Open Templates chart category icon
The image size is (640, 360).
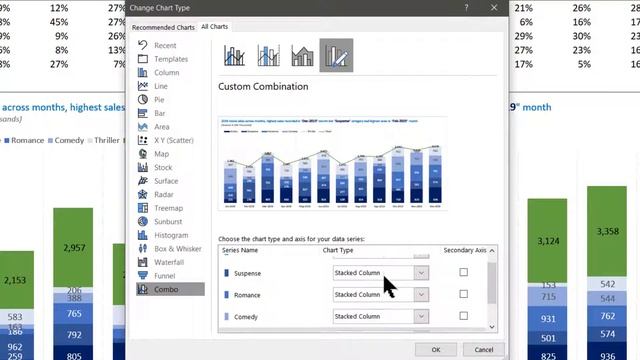[142, 59]
